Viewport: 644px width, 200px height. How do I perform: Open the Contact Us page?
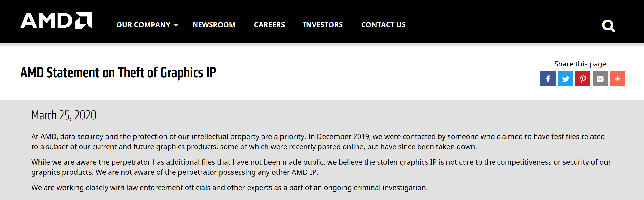383,25
